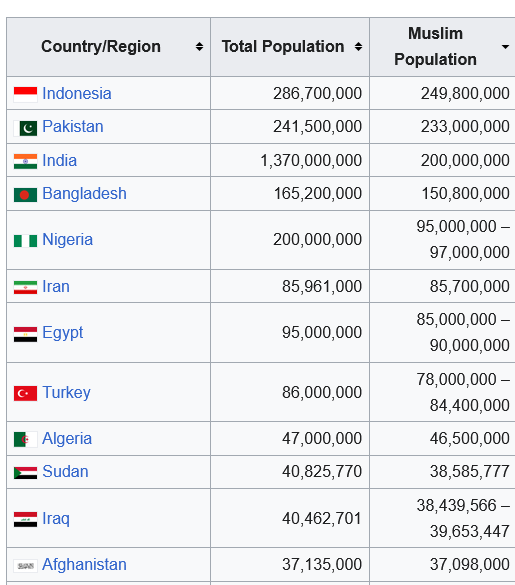The width and height of the screenshot is (515, 585).
Task: Click the Algeria flag icon
Action: click(25, 439)
